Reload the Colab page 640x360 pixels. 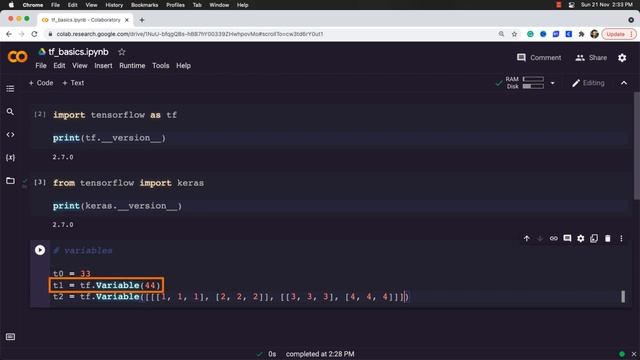pos(34,34)
